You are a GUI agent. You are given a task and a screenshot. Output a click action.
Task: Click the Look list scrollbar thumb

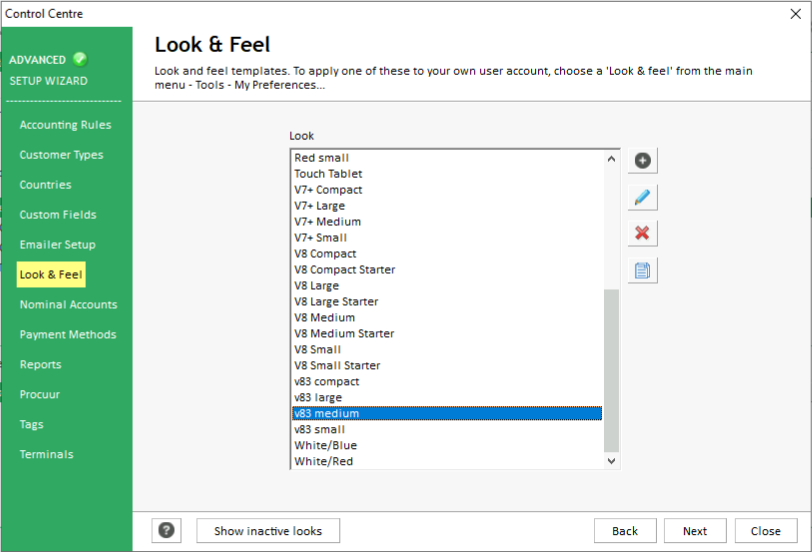tap(611, 371)
